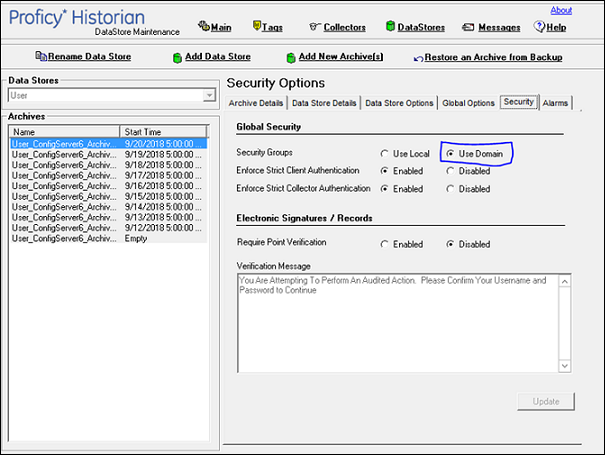Enable Strict Client Authentication
Image resolution: width=605 pixels, height=455 pixels.
click(384, 171)
